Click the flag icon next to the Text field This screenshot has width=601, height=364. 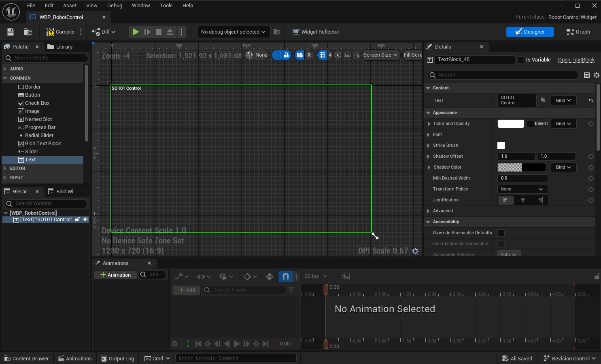543,100
